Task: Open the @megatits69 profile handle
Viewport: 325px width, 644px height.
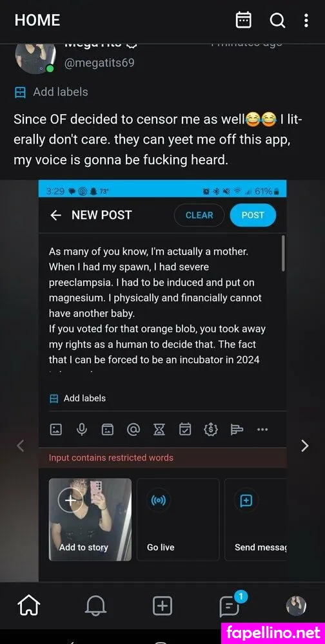Action: point(99,63)
